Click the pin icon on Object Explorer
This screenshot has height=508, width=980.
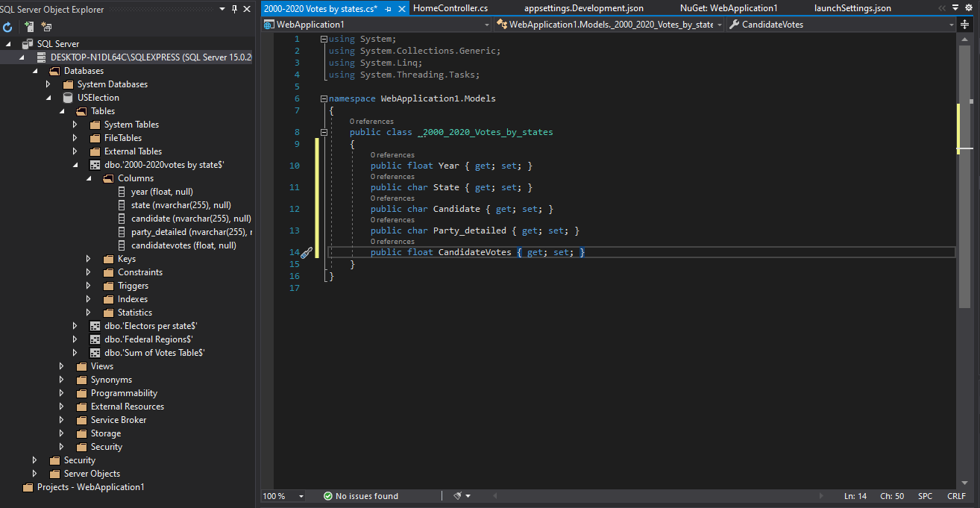click(234, 10)
